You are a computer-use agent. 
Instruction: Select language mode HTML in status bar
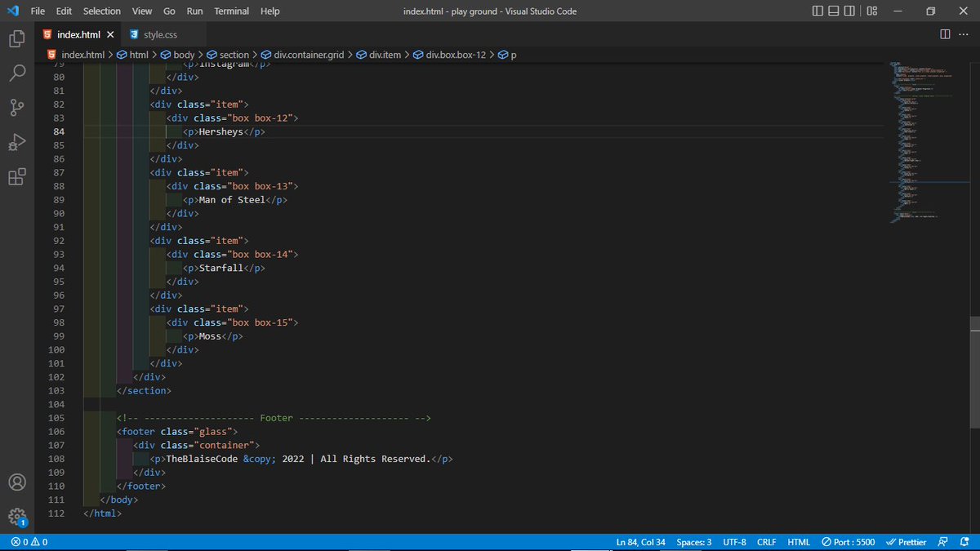799,542
